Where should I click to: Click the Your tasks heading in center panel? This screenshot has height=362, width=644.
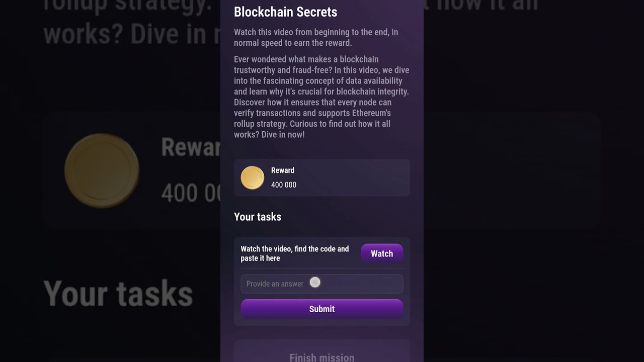[258, 217]
